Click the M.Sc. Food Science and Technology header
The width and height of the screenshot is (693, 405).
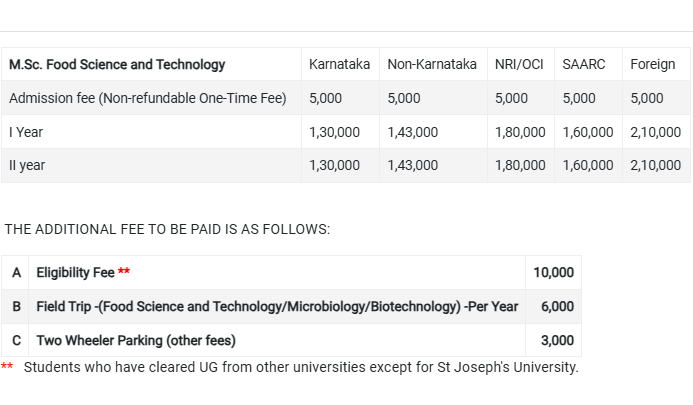[117, 65]
